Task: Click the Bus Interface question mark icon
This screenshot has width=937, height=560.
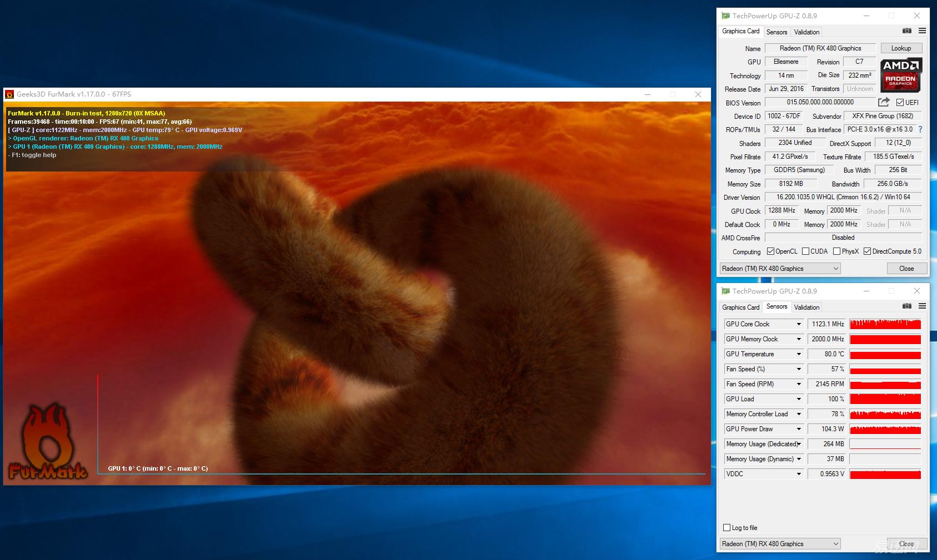Action: click(920, 129)
